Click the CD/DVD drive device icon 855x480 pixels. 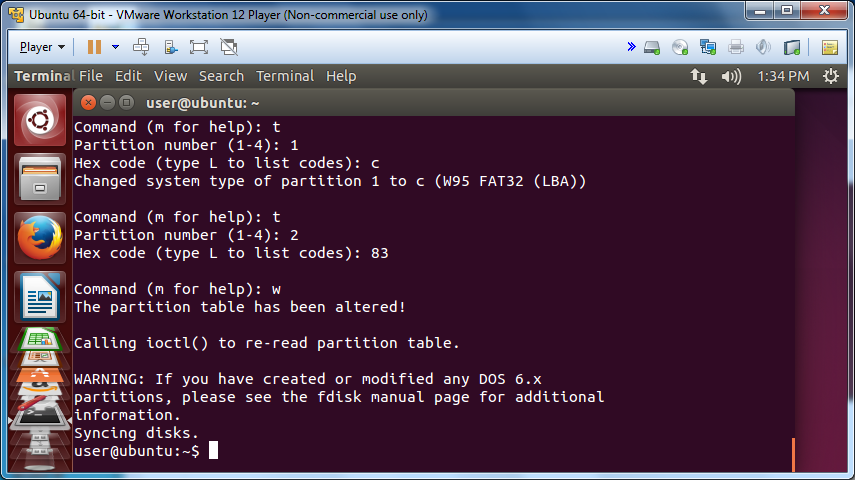coord(680,47)
